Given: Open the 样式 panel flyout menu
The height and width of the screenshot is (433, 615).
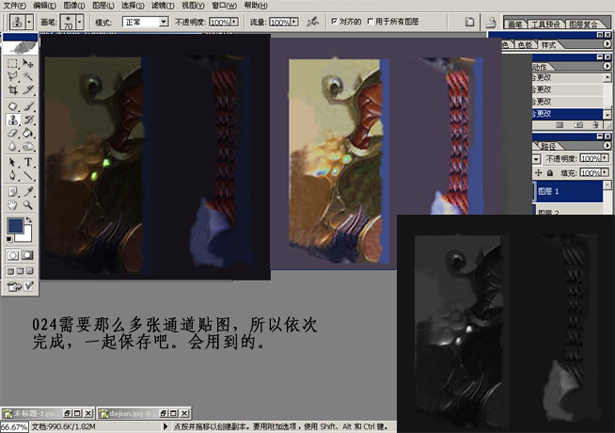Looking at the screenshot, I should (x=607, y=44).
